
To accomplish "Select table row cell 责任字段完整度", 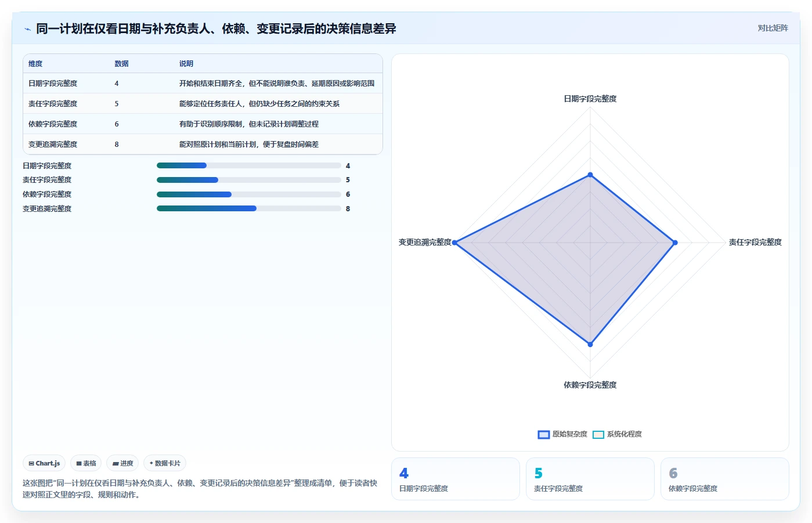I will pyautogui.click(x=53, y=104).
